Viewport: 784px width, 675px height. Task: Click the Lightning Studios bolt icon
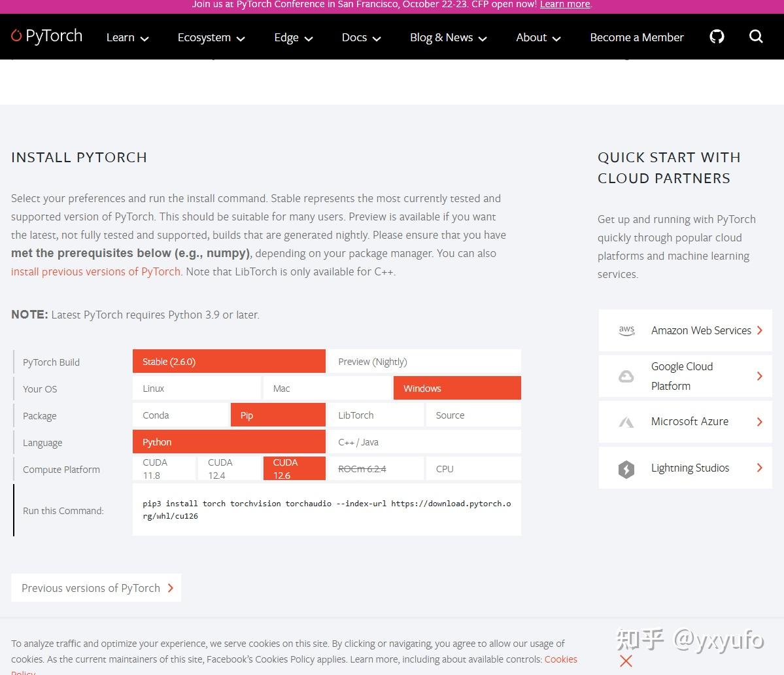coord(626,469)
